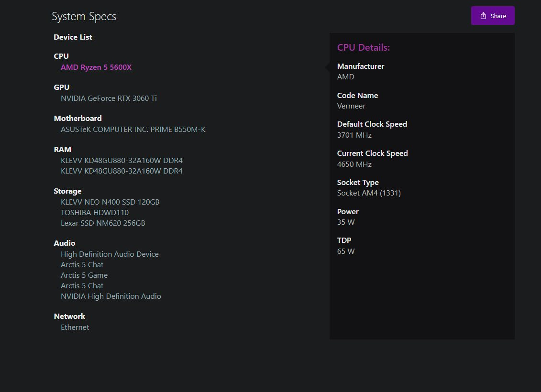Choose KLEVV NEO N400 SSD 120GB
The height and width of the screenshot is (392, 541).
(110, 202)
